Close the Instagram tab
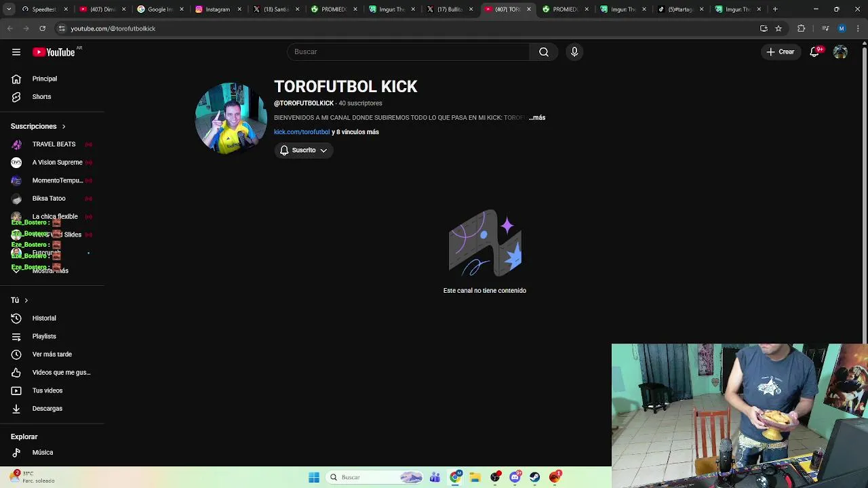The height and width of the screenshot is (488, 868). click(239, 9)
